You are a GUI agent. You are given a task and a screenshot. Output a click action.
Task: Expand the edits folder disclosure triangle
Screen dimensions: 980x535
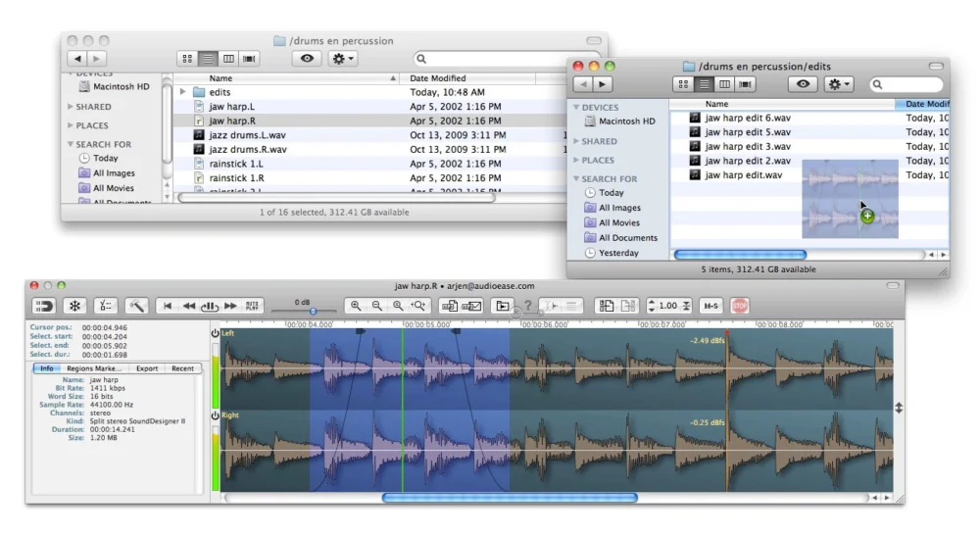point(182,92)
